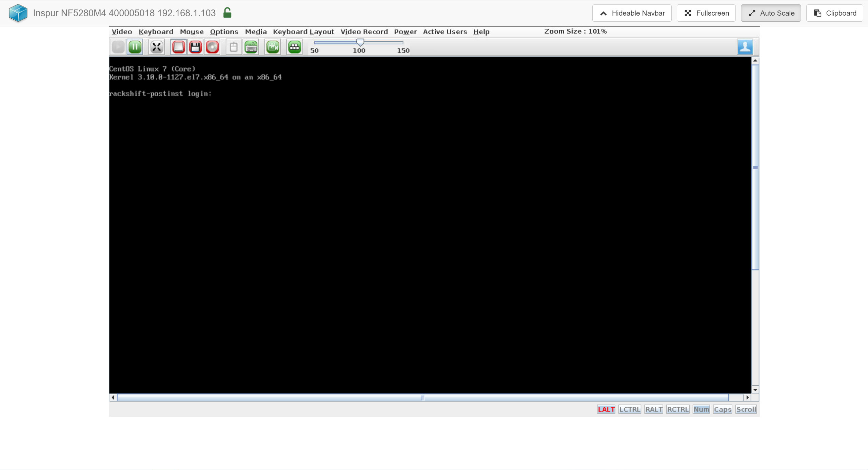Viewport: 868px width, 470px height.
Task: Click the 'Zoom Size : 101%' label
Action: [575, 31]
